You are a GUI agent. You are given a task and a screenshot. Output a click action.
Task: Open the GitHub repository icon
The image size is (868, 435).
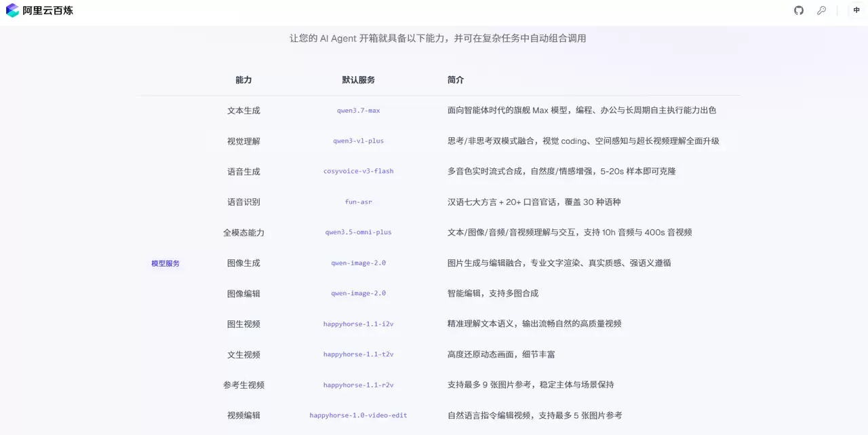pyautogui.click(x=799, y=10)
